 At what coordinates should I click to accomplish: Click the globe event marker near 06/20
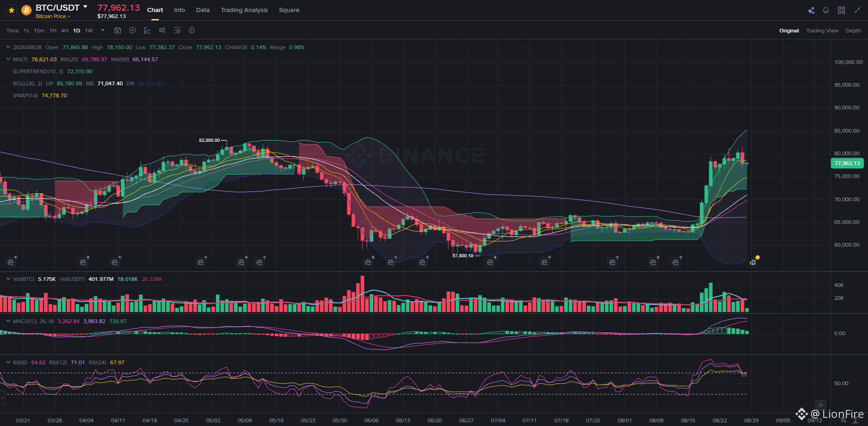click(422, 262)
